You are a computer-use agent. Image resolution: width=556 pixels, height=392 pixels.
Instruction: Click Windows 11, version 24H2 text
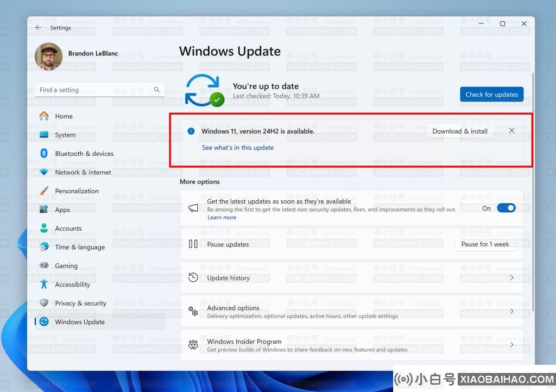point(258,131)
